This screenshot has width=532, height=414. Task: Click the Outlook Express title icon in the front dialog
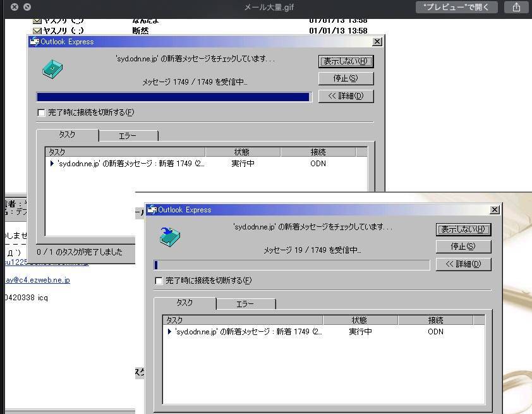152,210
